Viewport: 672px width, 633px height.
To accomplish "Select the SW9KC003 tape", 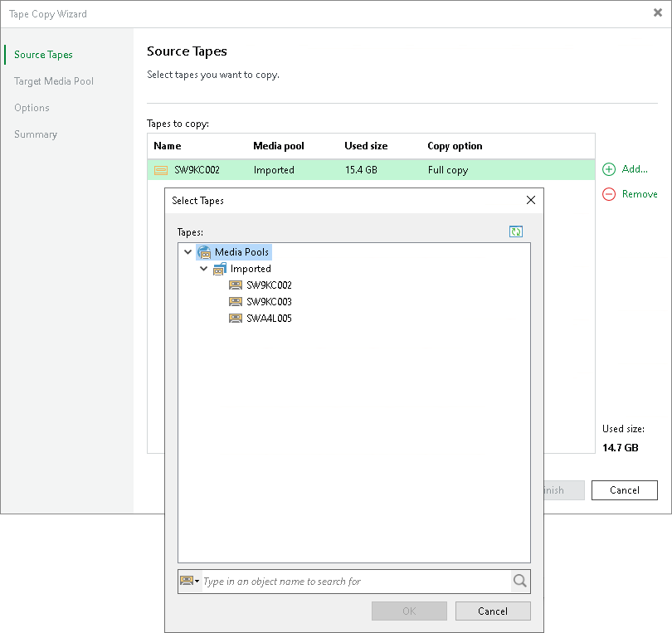I will tap(269, 302).
